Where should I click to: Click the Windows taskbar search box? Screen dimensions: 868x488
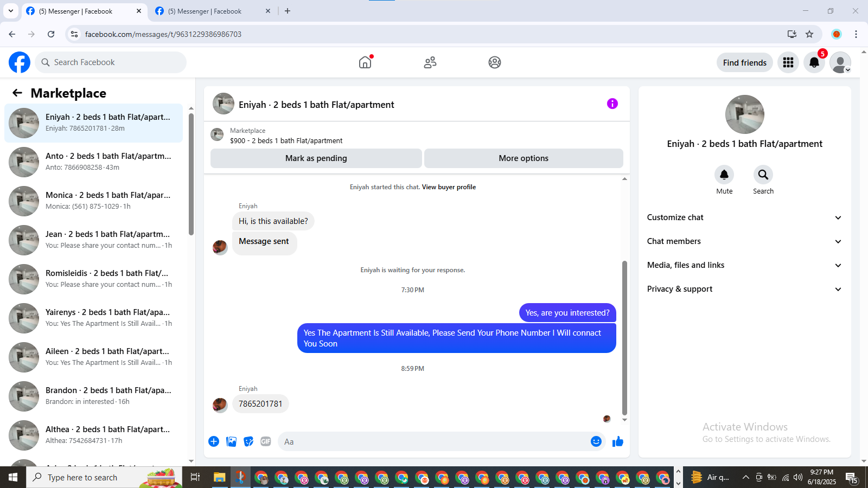104,477
